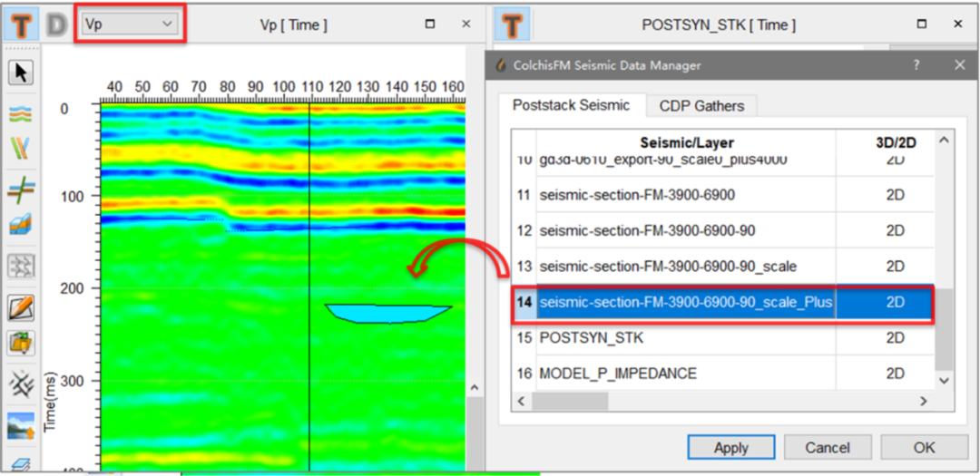Toggle the T time domain button in Vp window

(22, 24)
